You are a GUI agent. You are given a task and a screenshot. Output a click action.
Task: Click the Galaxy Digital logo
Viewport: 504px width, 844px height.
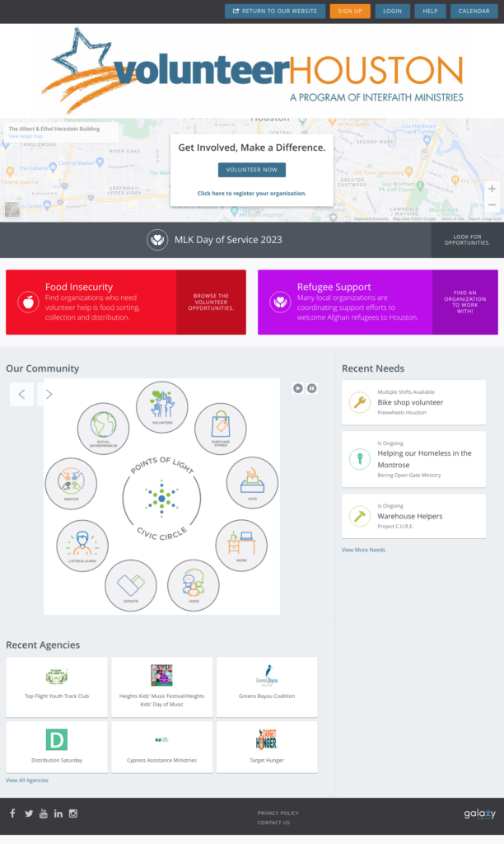tap(480, 814)
